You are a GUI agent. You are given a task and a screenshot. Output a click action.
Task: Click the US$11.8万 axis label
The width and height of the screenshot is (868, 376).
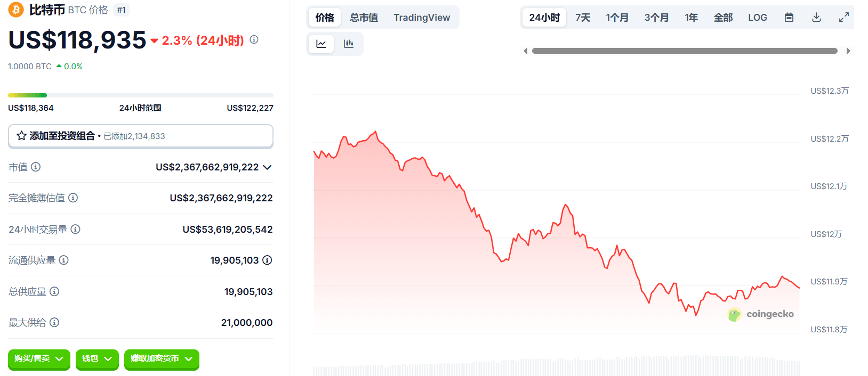[x=829, y=330]
